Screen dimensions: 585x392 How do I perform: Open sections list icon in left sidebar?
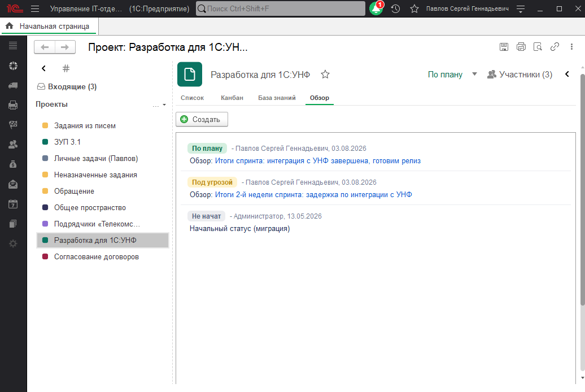pos(13,46)
